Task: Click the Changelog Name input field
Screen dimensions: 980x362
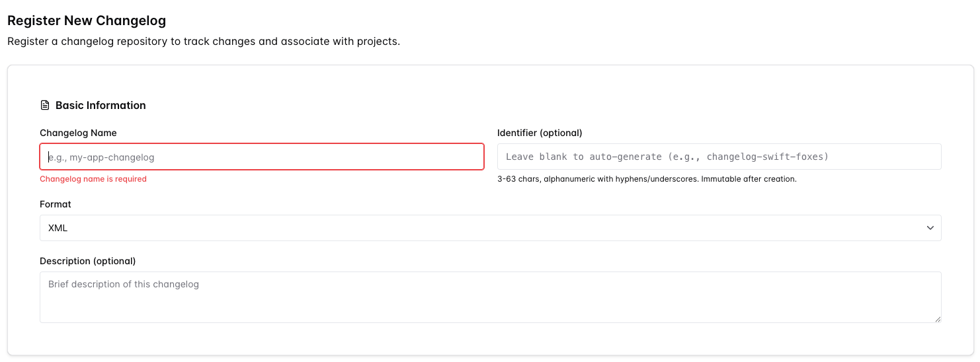Action: [262, 157]
